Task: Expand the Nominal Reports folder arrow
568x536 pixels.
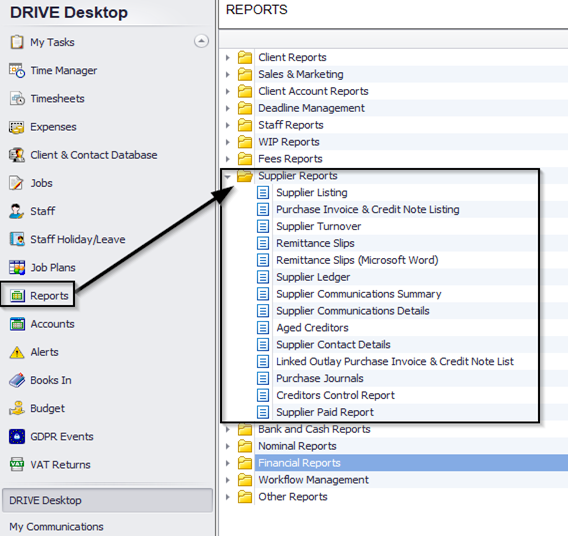Action: tap(227, 446)
